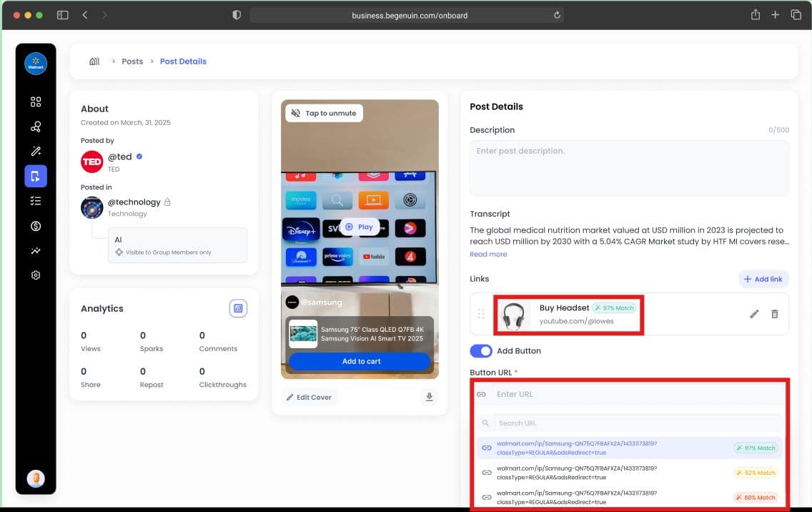
Task: Reload the page in Safari address bar
Action: [x=557, y=15]
